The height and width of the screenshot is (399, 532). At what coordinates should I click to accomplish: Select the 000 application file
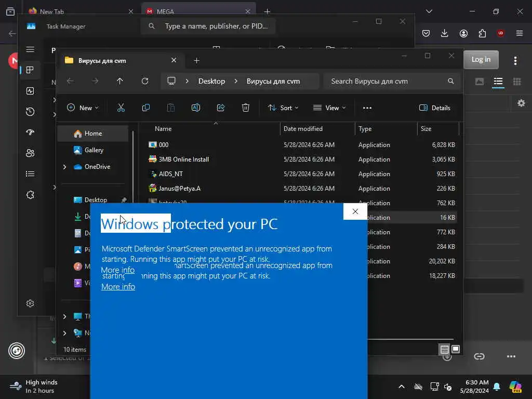tap(164, 145)
